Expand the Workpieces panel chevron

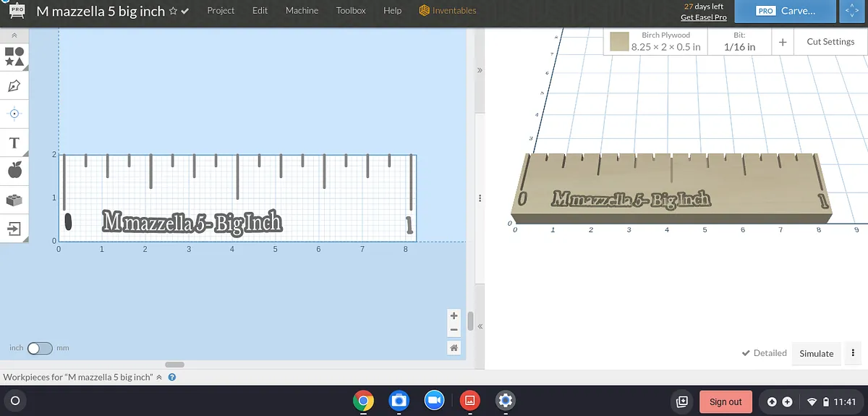pos(159,377)
